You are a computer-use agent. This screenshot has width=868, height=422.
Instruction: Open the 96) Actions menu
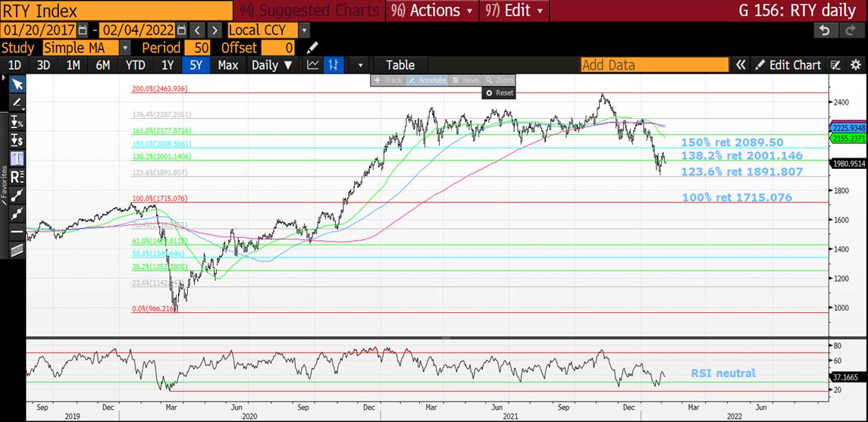tap(432, 11)
